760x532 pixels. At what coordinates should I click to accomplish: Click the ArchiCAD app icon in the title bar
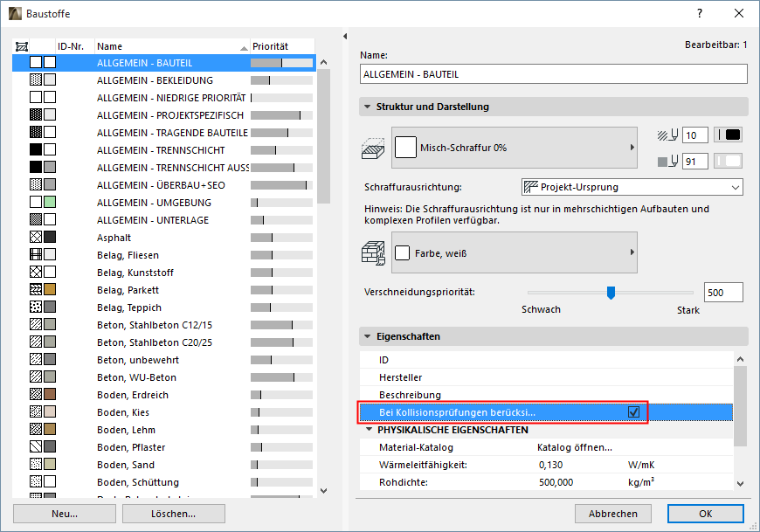16,14
